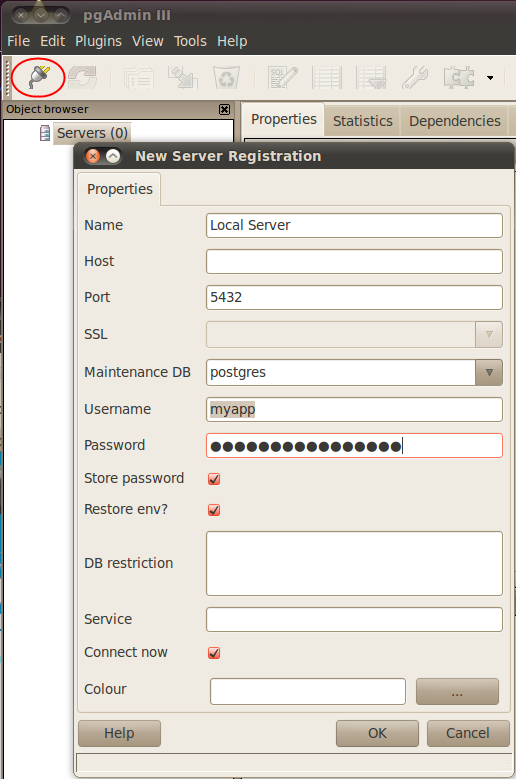The image size is (516, 779).
Task: Click the Name field containing Local Server
Action: [x=354, y=226]
